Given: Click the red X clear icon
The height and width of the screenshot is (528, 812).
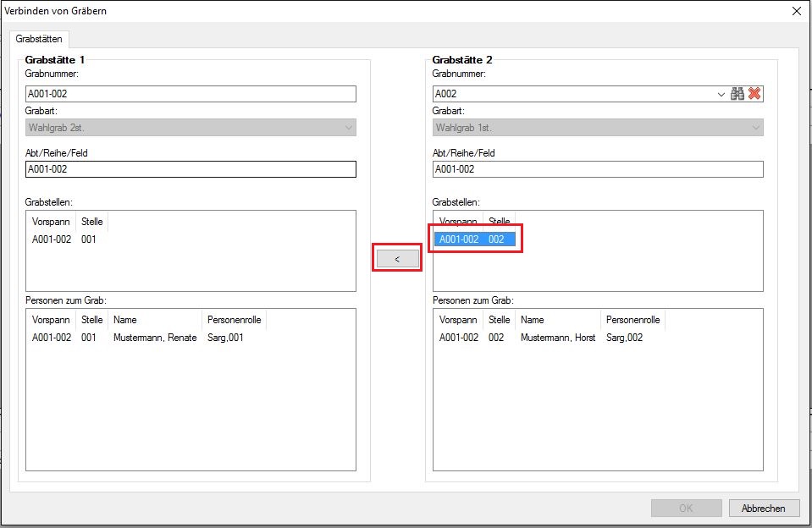Looking at the screenshot, I should click(754, 94).
